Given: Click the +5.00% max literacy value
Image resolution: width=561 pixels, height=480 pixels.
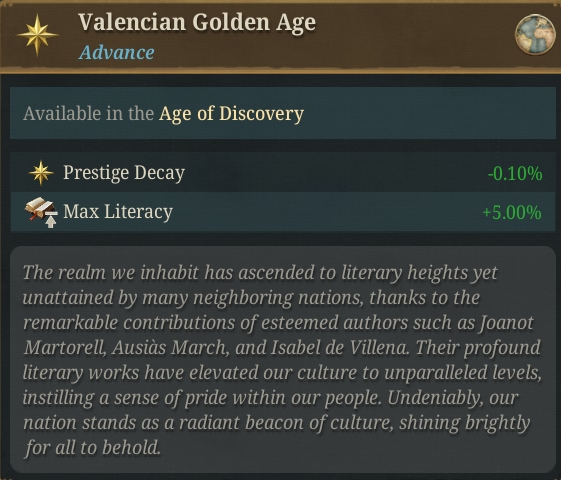Looking at the screenshot, I should tap(512, 212).
